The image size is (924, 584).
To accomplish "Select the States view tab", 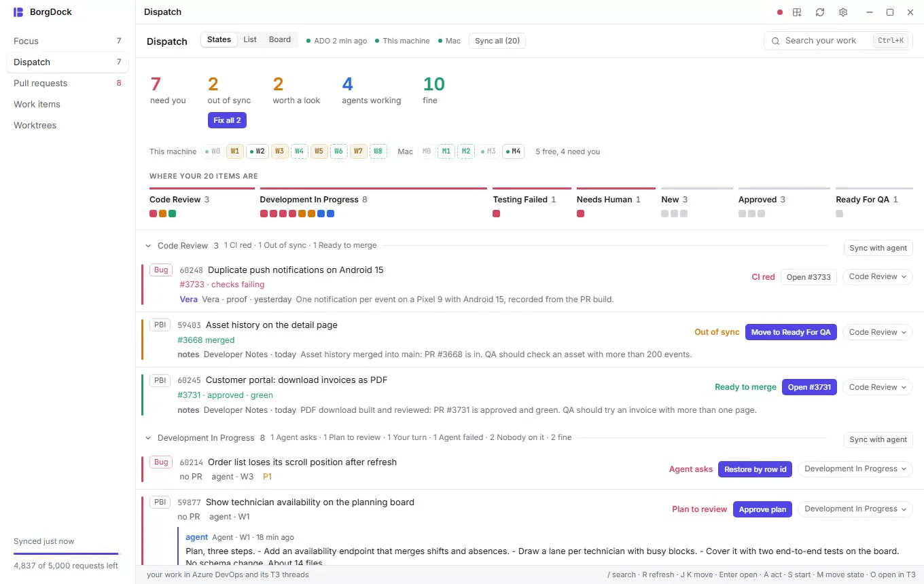I will point(219,40).
